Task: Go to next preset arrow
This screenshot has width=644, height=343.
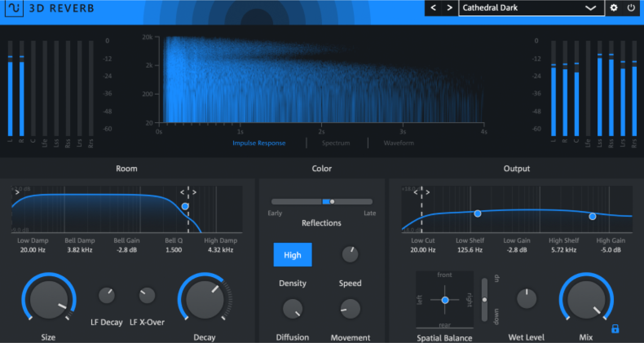Action: point(449,8)
